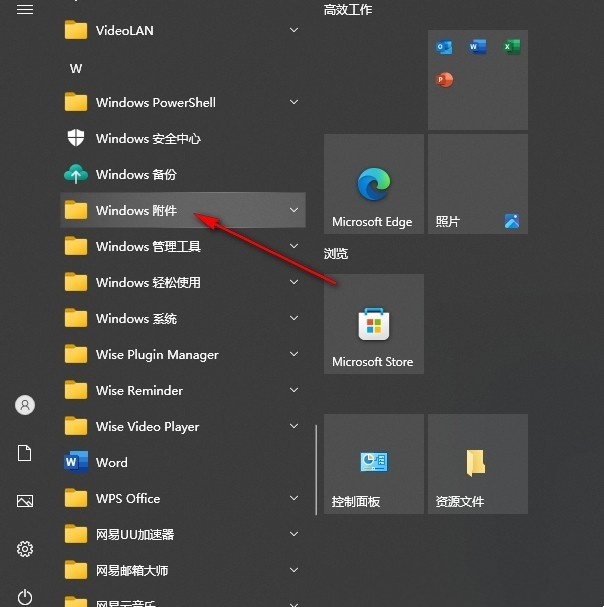Select the Windows 附件 folder entry
This screenshot has width=604, height=607.
183,210
